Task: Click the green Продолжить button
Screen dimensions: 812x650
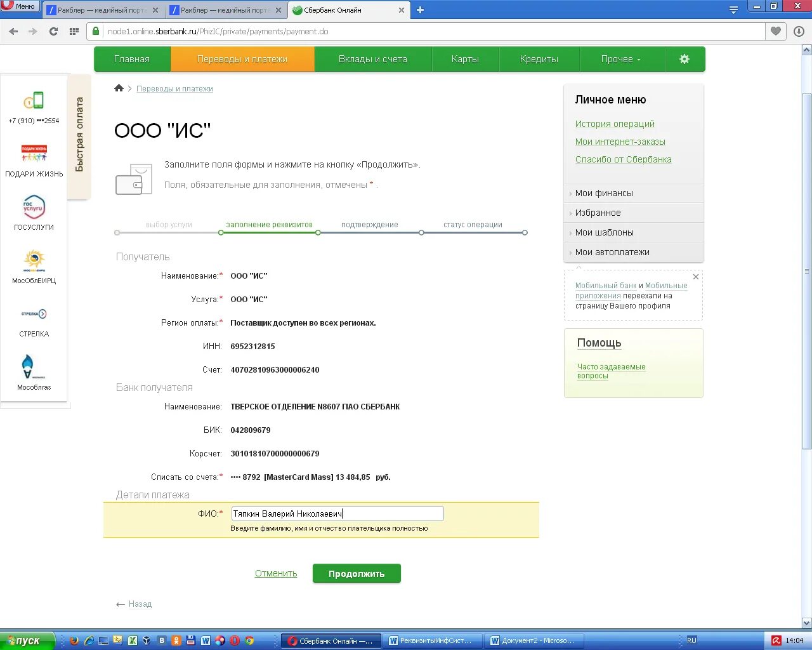Action: [x=357, y=574]
